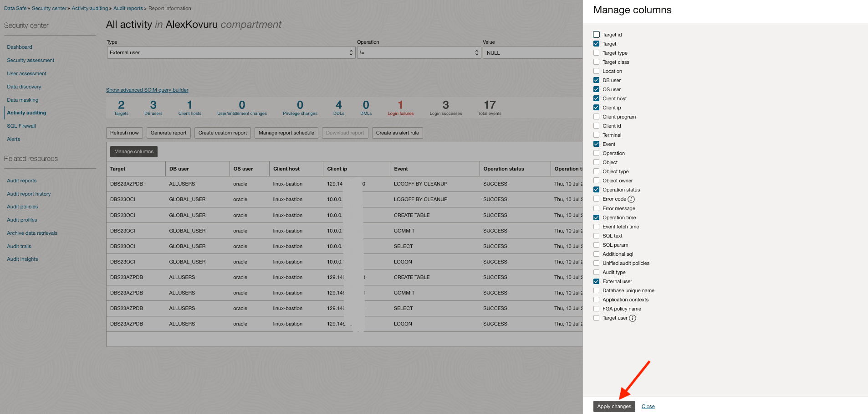This screenshot has height=414, width=868.
Task: Uncheck the DB user column
Action: tap(596, 80)
